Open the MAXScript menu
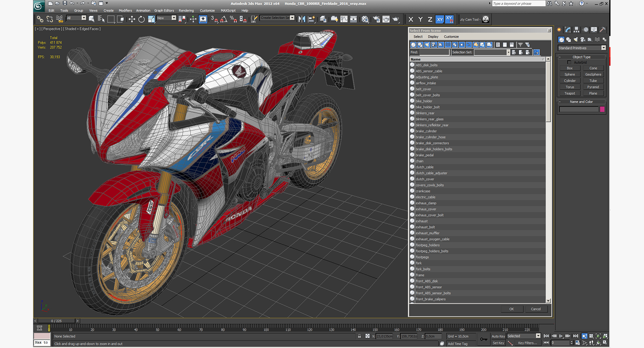The image size is (644, 348). [x=228, y=10]
